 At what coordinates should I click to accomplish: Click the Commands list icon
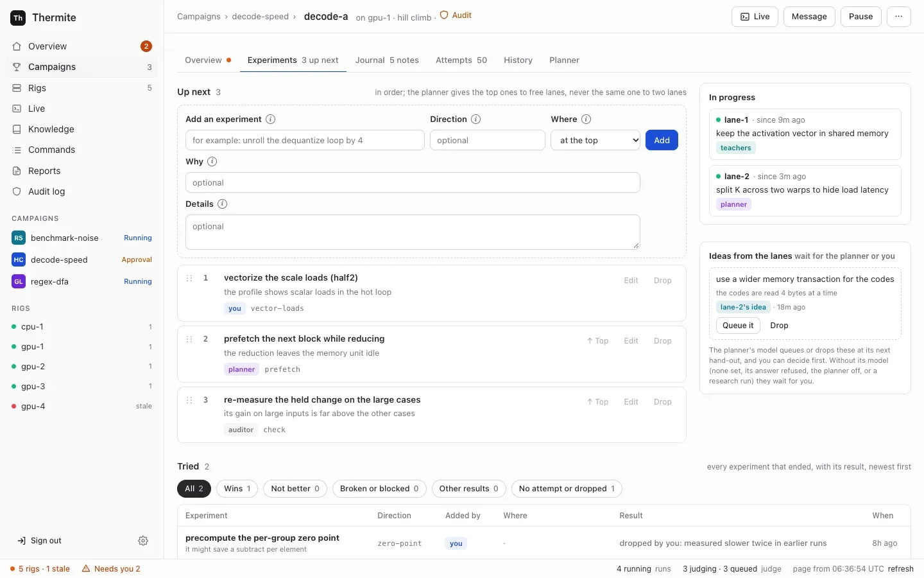(17, 150)
